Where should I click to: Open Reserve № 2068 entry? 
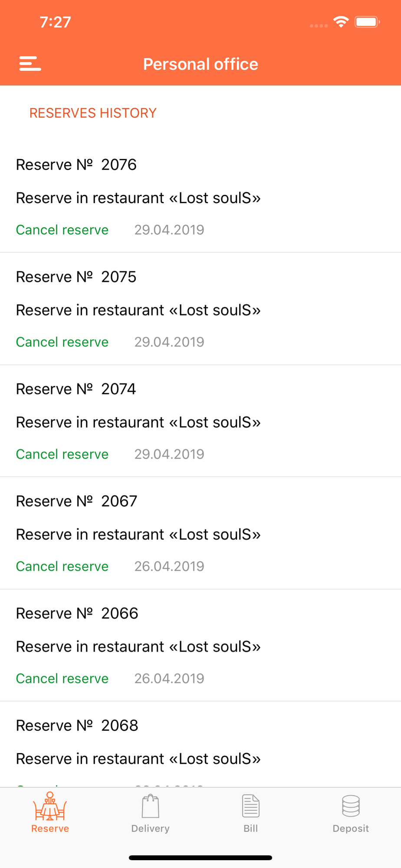point(200,744)
